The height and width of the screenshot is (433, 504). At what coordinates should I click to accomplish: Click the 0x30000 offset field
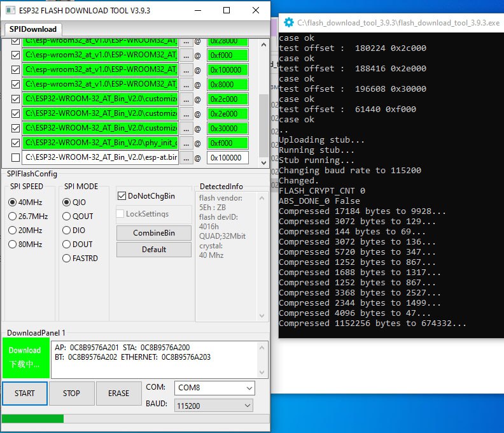(x=228, y=129)
